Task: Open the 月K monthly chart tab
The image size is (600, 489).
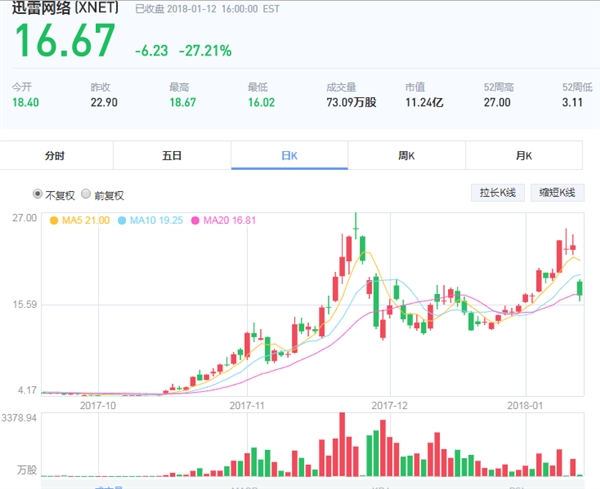Action: click(523, 156)
